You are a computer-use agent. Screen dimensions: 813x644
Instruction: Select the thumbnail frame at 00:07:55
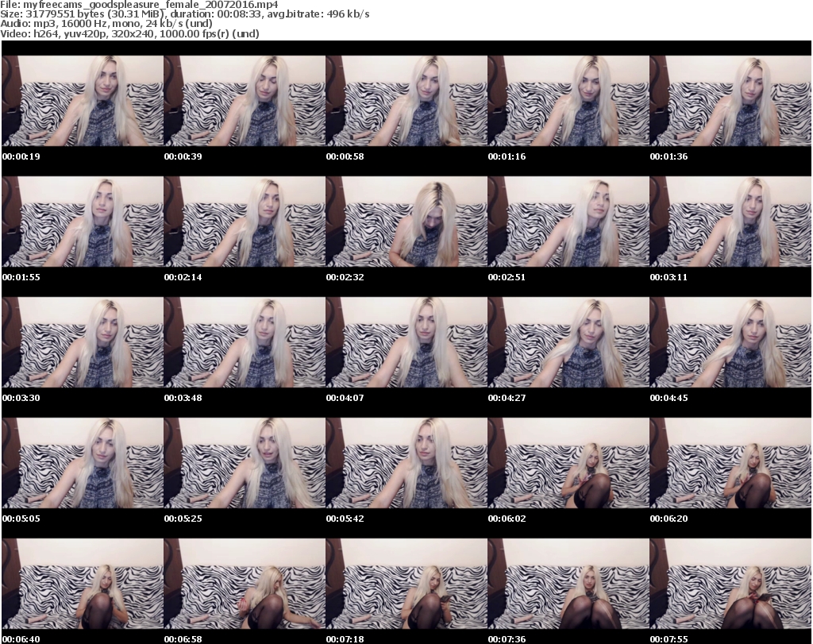(x=730, y=584)
